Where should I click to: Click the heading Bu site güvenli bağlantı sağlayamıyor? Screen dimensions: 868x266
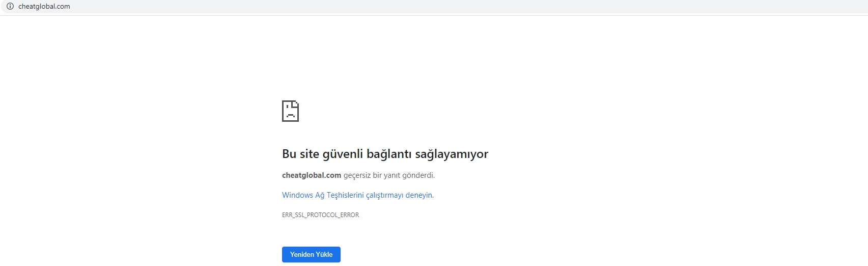[385, 154]
